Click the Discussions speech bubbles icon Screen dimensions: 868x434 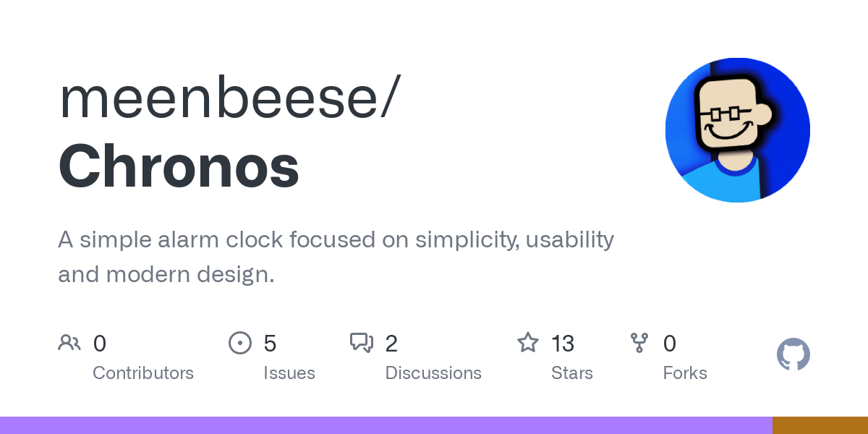361,343
